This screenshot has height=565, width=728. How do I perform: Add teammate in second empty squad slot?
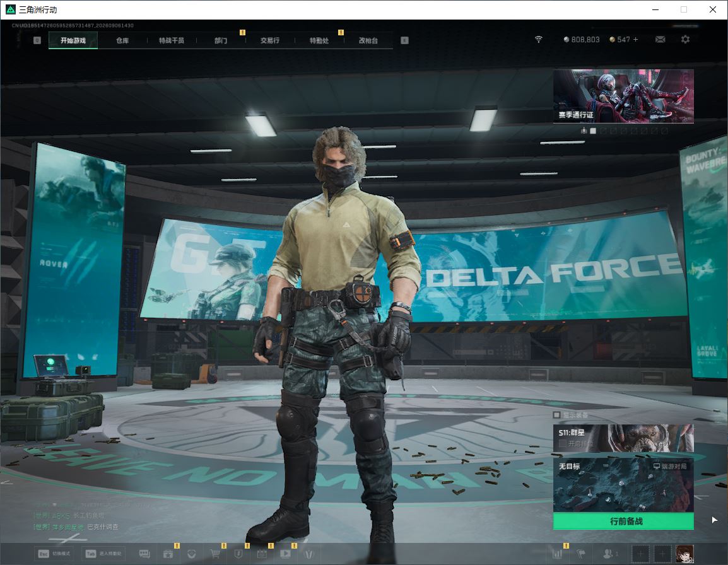(x=662, y=554)
